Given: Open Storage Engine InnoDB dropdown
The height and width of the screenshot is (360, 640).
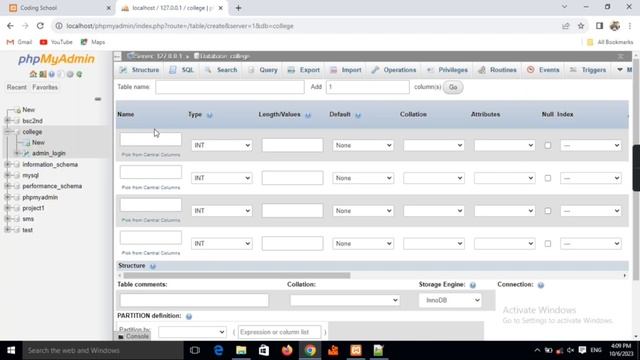Looking at the screenshot, I should (450, 300).
